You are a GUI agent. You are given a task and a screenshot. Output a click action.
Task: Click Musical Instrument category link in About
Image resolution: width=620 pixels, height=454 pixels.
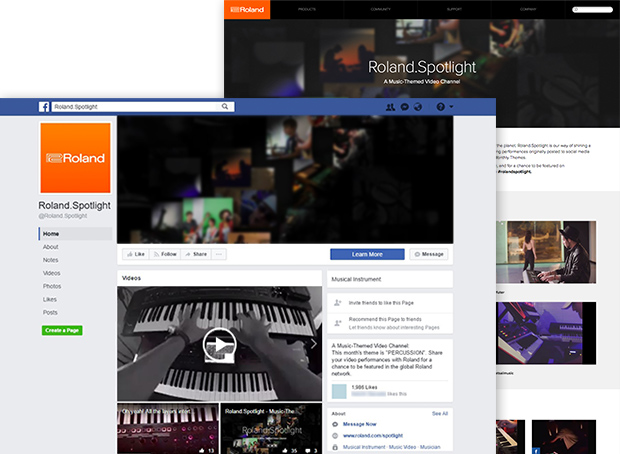(x=364, y=447)
